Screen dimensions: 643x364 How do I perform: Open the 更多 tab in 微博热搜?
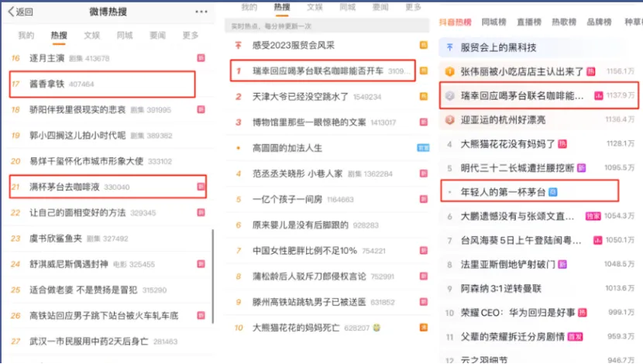pos(191,36)
